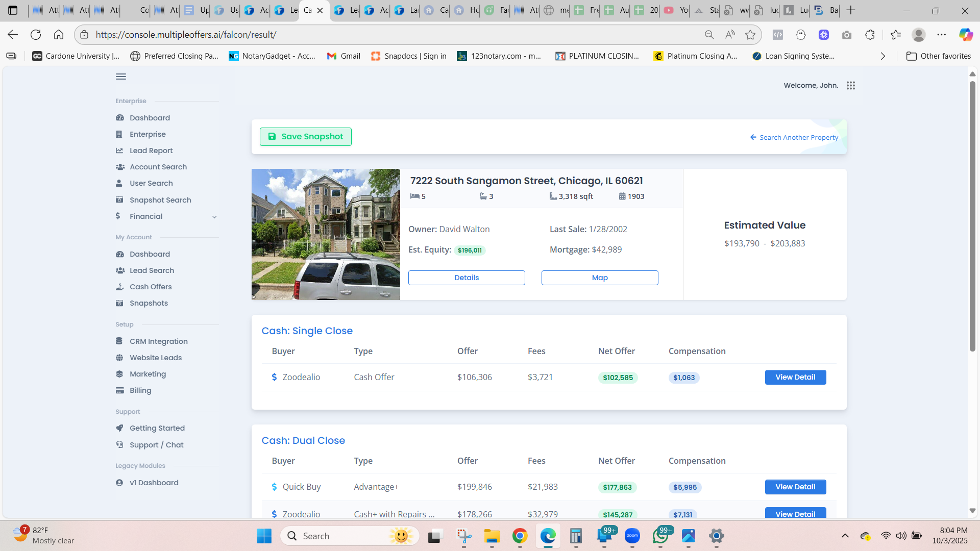Open the Gmail bookmark in favorites bar
This screenshot has width=980, height=551.
coord(343,56)
